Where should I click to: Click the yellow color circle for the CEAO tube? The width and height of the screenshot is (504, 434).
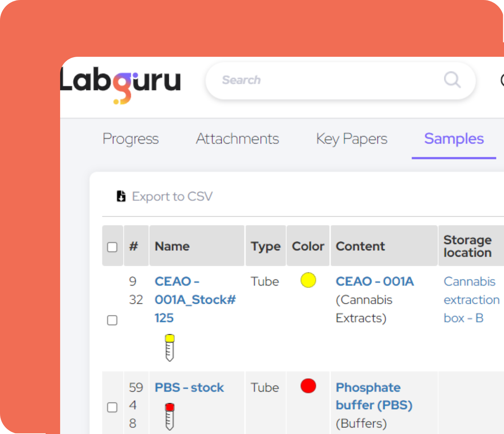click(308, 280)
